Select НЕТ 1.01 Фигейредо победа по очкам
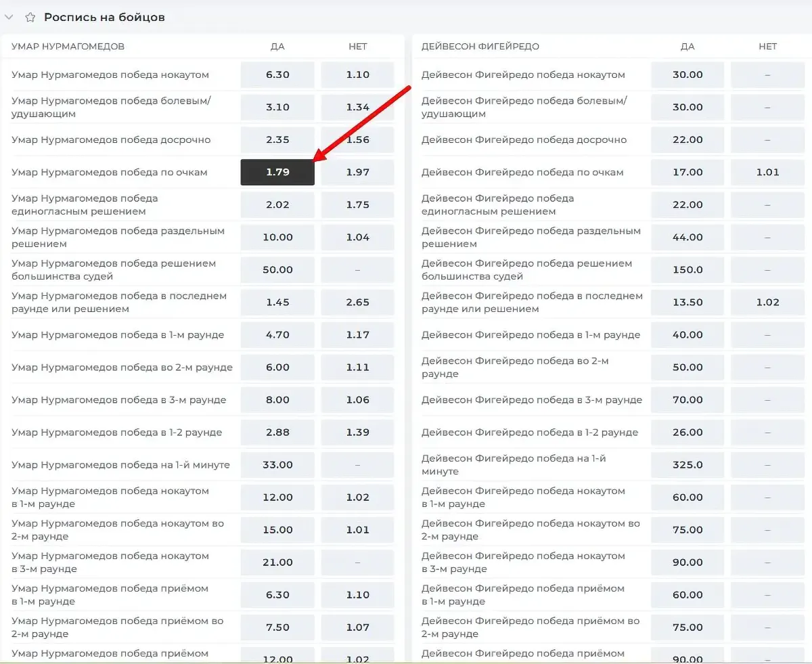812x664 pixels. (x=767, y=172)
